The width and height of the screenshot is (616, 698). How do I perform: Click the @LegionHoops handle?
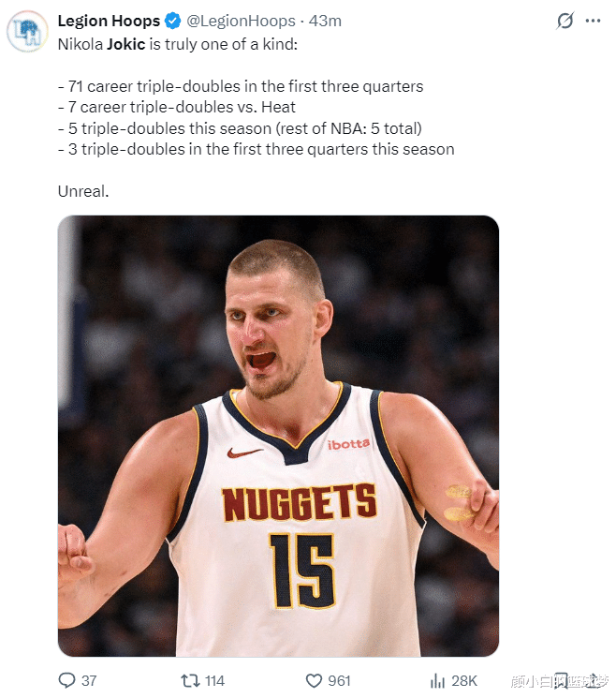[240, 21]
